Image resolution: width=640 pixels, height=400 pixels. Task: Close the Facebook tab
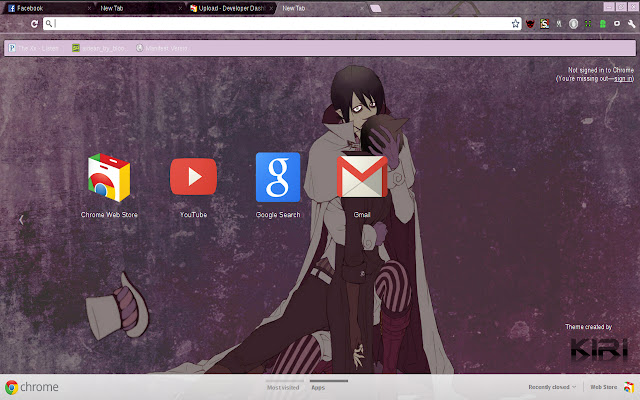(x=89, y=8)
